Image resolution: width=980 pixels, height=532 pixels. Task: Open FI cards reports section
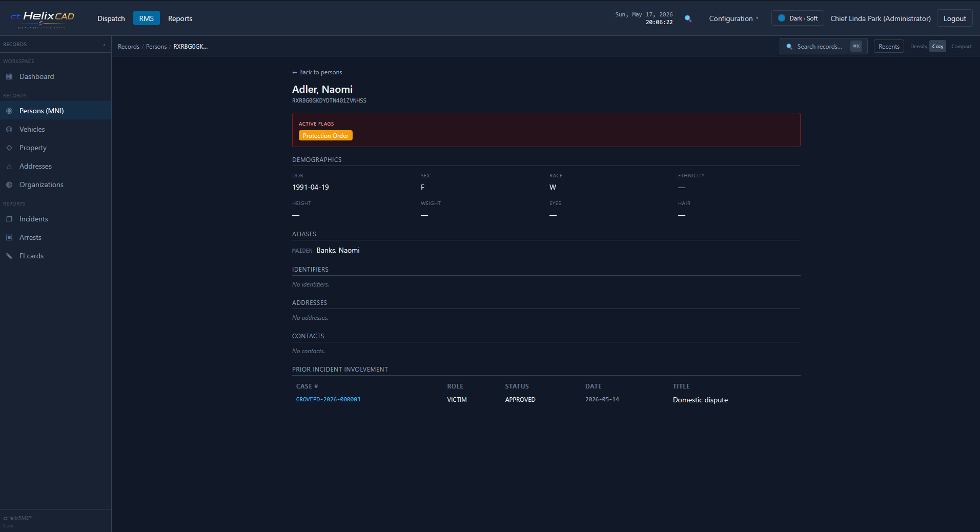55,256
